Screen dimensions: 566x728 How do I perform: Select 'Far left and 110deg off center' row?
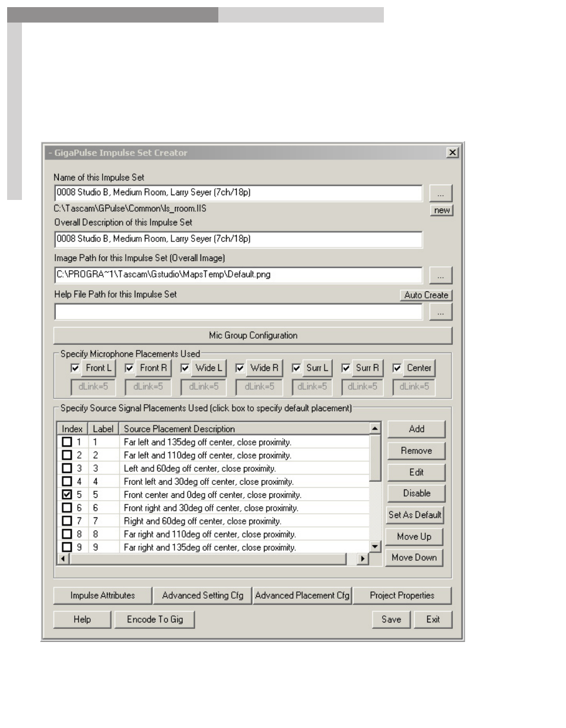tap(214, 455)
